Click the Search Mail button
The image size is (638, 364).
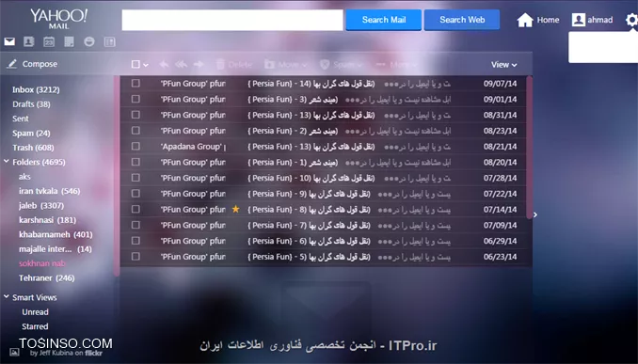click(384, 20)
